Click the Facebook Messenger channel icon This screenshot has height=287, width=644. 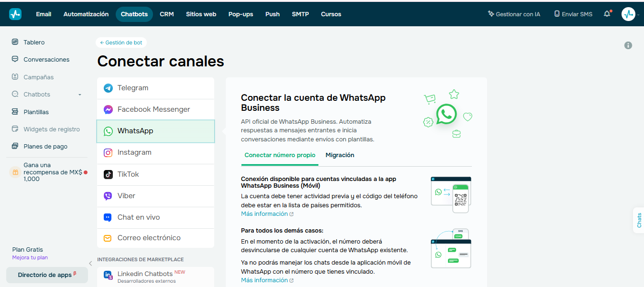[108, 109]
